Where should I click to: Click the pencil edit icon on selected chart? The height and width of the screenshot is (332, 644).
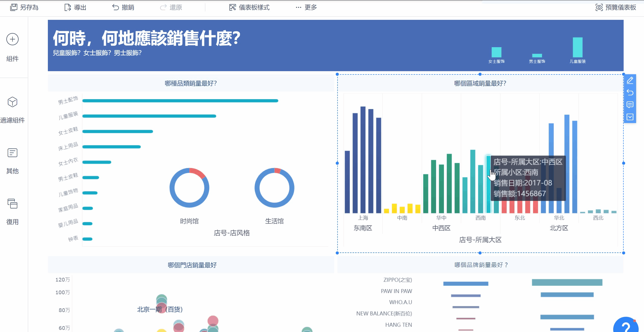point(630,80)
